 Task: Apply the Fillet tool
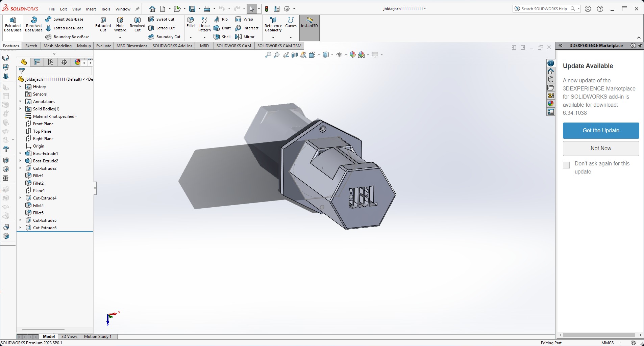click(191, 22)
